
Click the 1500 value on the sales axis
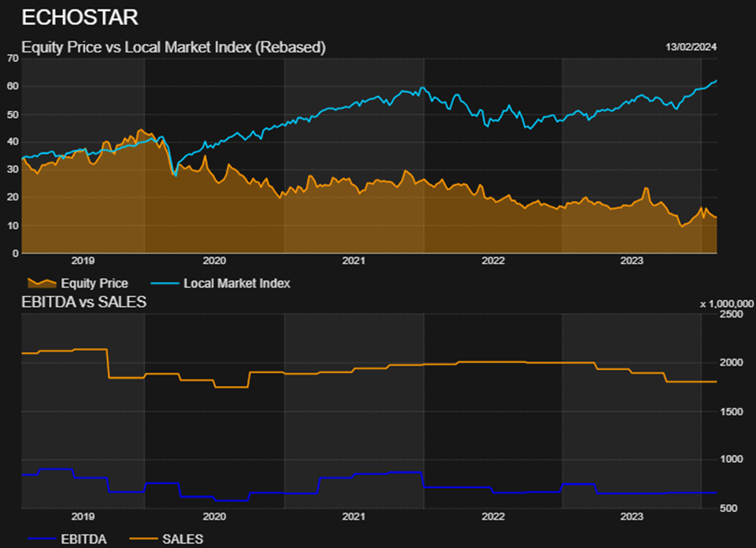pos(731,411)
